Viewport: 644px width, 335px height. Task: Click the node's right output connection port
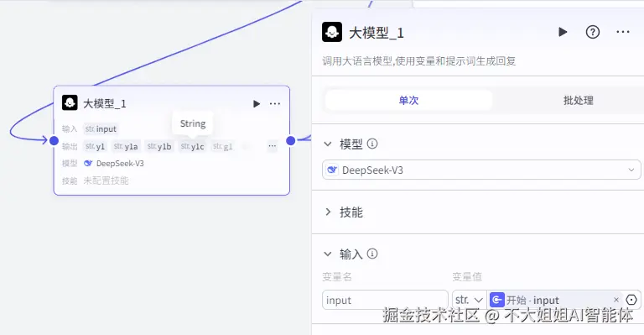click(x=290, y=140)
